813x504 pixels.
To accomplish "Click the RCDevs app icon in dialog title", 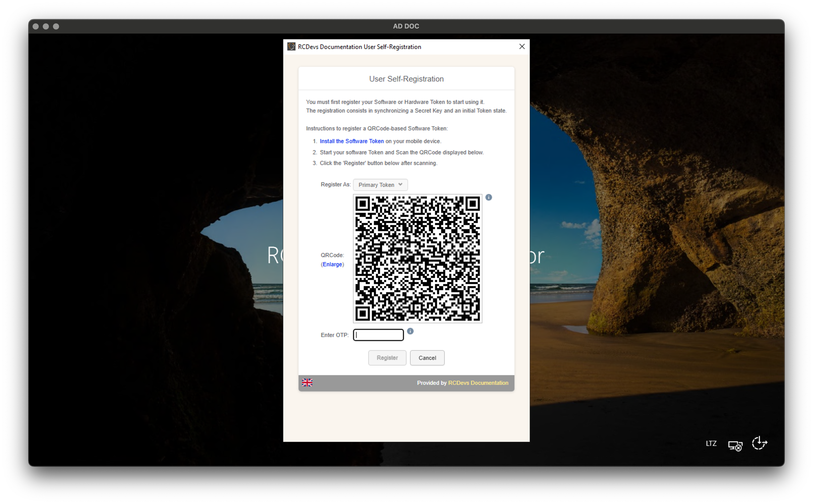I will 291,47.
